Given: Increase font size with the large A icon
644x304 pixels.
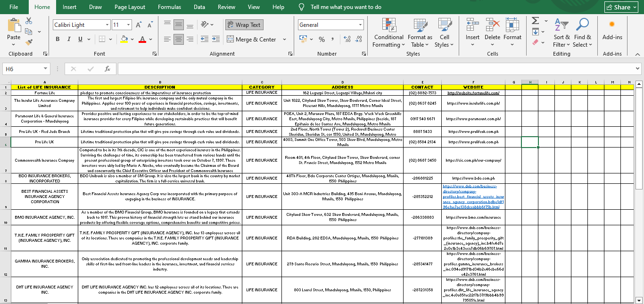Looking at the screenshot, I should [139, 25].
